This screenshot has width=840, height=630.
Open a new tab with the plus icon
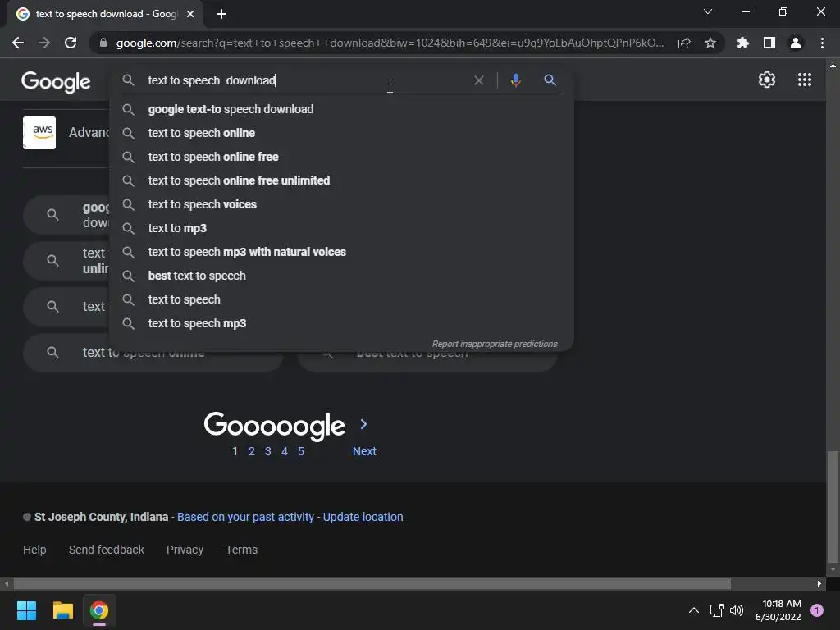[221, 14]
